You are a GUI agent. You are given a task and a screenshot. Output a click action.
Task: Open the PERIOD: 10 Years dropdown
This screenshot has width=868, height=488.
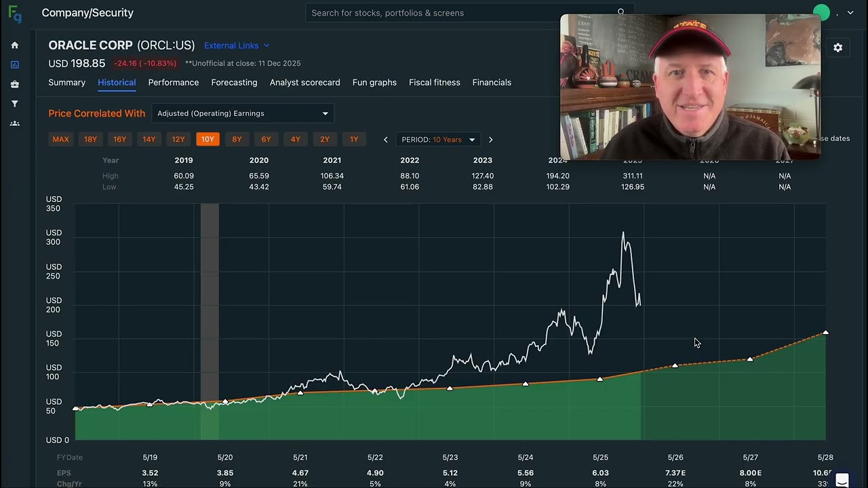click(x=438, y=140)
